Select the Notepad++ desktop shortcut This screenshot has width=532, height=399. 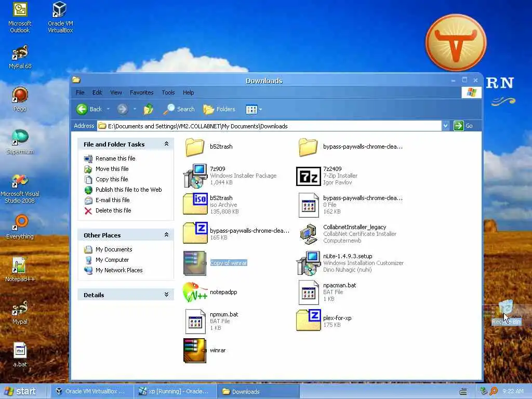click(20, 270)
